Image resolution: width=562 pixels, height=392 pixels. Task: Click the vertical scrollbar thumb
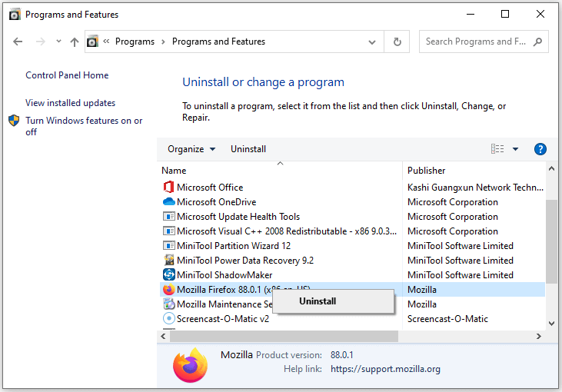pos(551,241)
